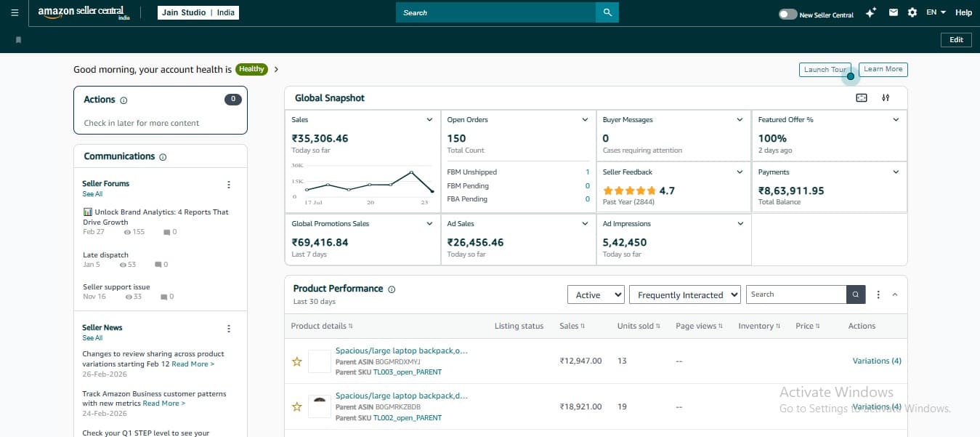Expand the Ad Sales card chevron
The height and width of the screenshot is (437, 980).
[585, 224]
